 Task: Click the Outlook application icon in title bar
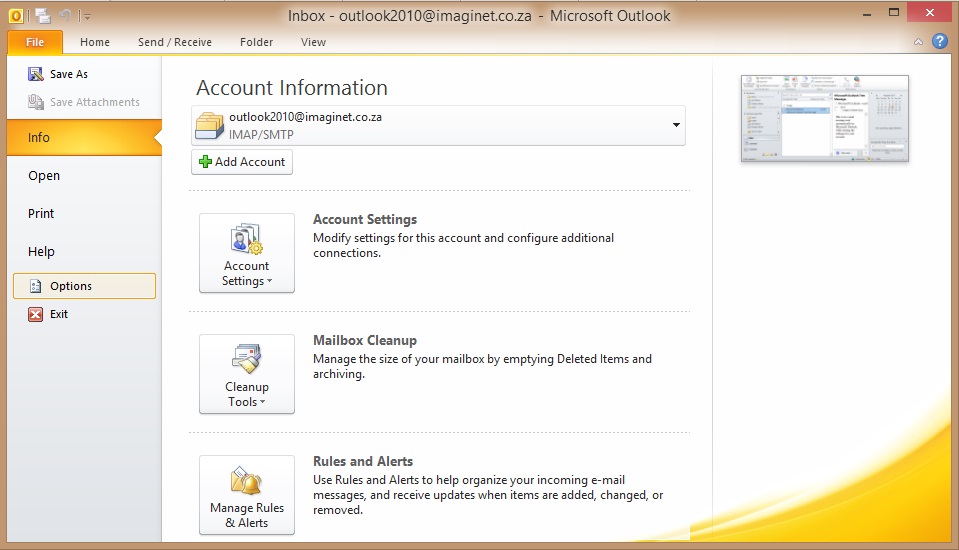(x=16, y=16)
